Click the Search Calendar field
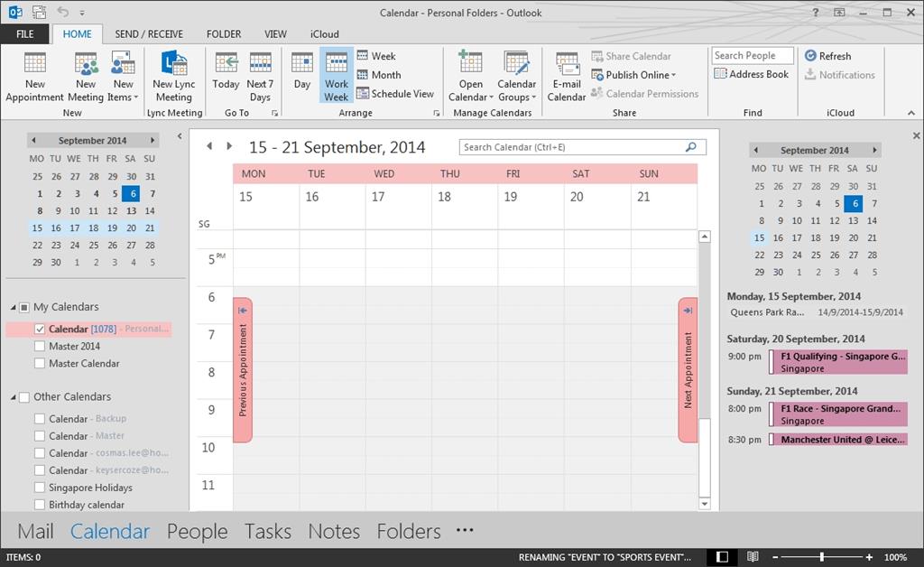 (x=582, y=147)
